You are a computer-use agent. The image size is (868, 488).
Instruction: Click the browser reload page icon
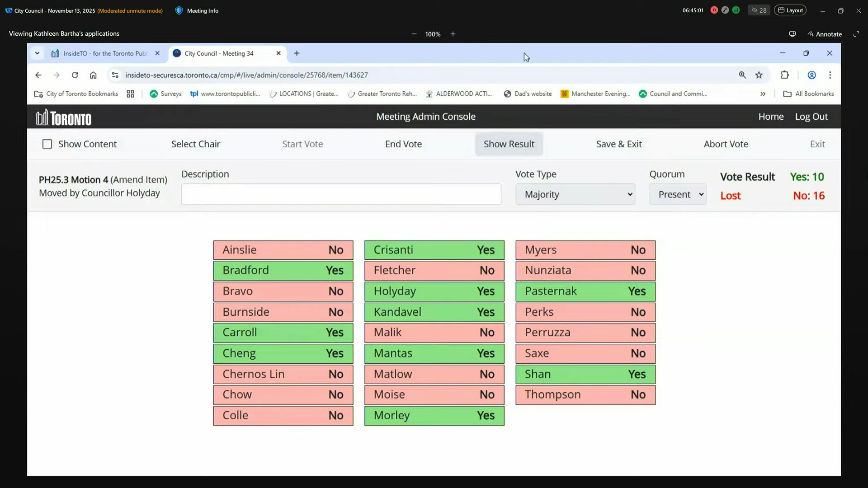tap(75, 75)
